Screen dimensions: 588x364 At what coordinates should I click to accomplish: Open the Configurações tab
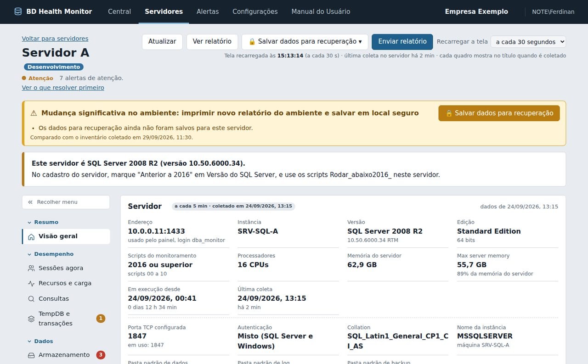pos(255,11)
